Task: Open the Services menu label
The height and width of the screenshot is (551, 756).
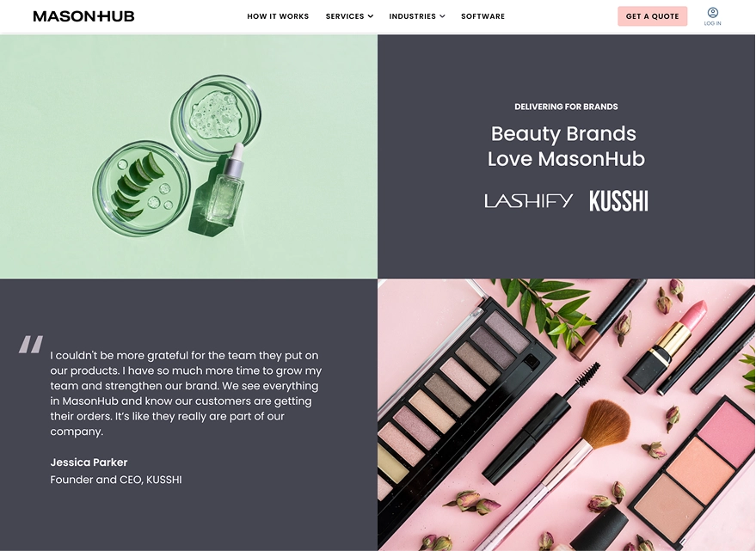Action: (345, 16)
